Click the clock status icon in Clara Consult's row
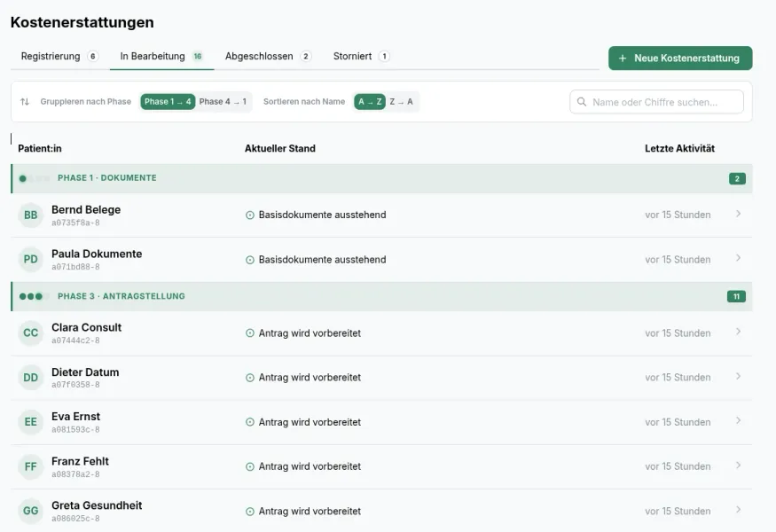This screenshot has width=776, height=532. [250, 333]
